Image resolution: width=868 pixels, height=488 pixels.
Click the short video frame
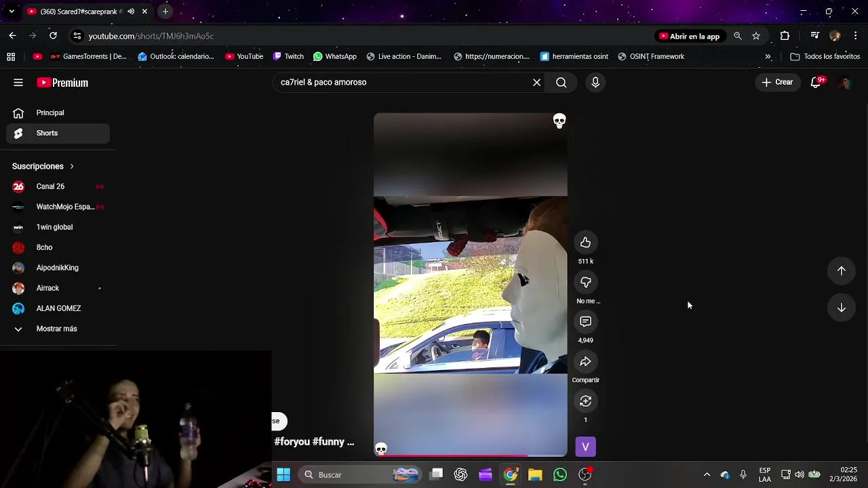tap(471, 285)
